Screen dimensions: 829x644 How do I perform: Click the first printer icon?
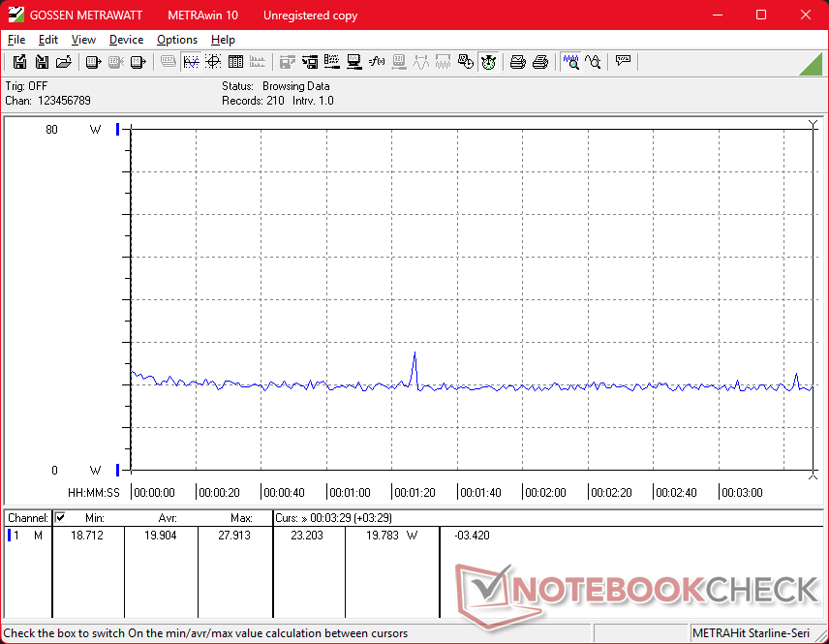(x=518, y=62)
